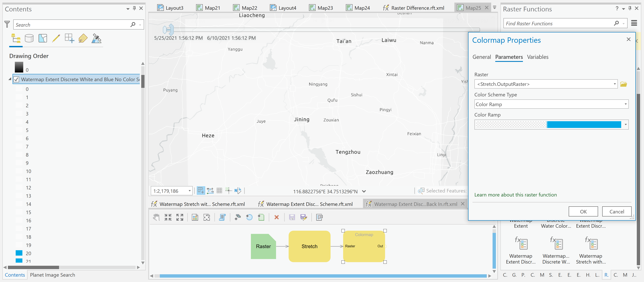Select List By Editing pencil icon
The height and width of the screenshot is (282, 644).
(x=56, y=39)
